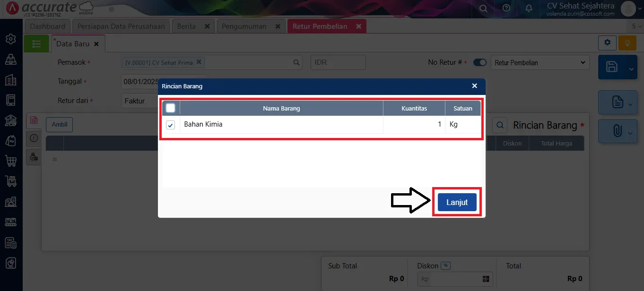
Task: Open the Retur dari Faktur dropdown
Action: point(139,101)
